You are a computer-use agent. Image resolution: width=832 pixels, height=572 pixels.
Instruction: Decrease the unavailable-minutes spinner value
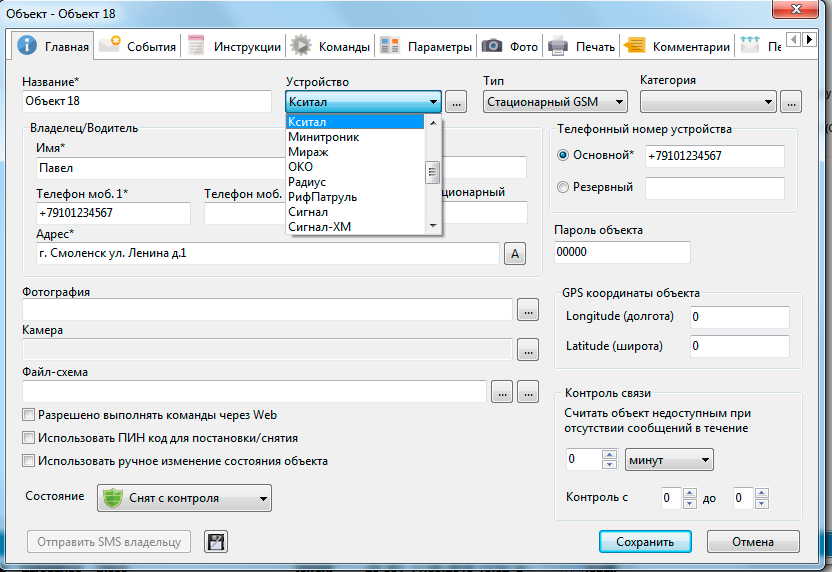point(609,464)
